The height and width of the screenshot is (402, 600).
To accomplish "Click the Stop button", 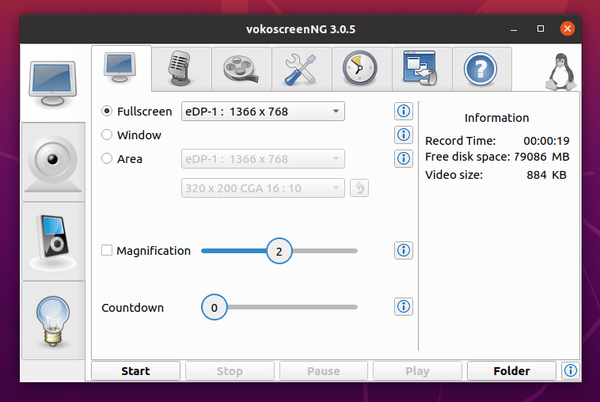I will pyautogui.click(x=230, y=371).
